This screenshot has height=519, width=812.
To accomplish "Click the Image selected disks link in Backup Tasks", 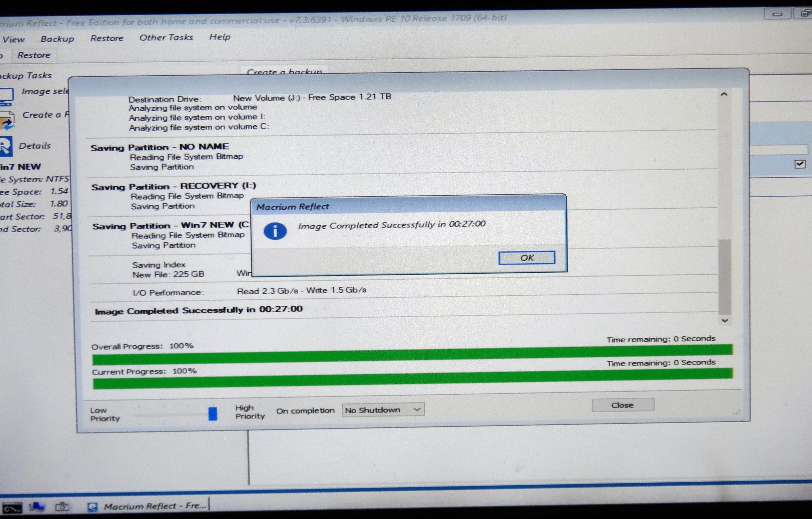I will pos(45,91).
